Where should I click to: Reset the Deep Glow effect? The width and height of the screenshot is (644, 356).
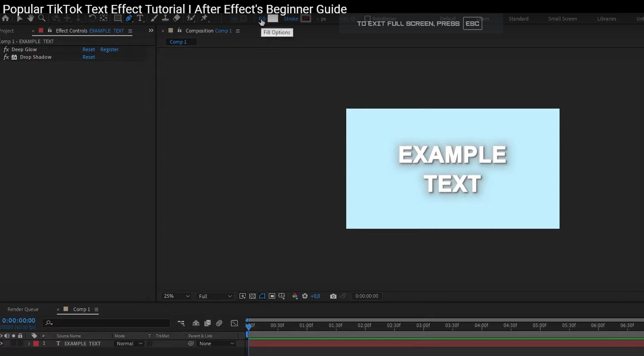click(x=89, y=49)
